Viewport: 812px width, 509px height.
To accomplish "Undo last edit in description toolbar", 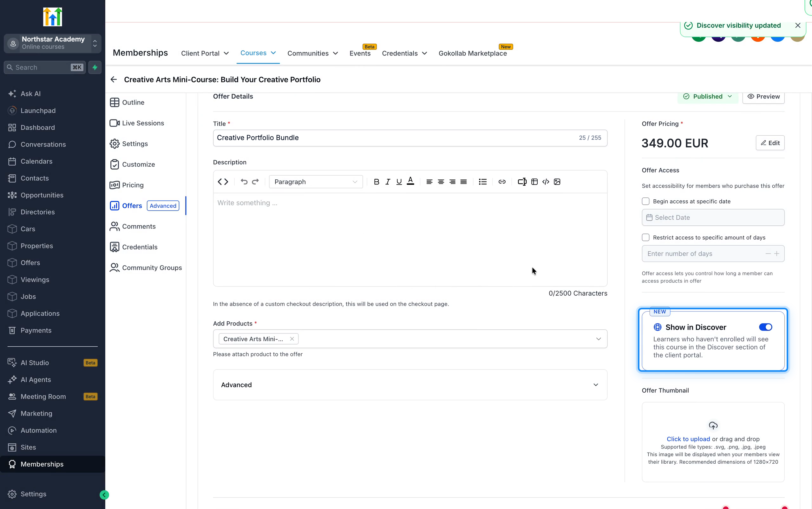I will click(x=244, y=182).
